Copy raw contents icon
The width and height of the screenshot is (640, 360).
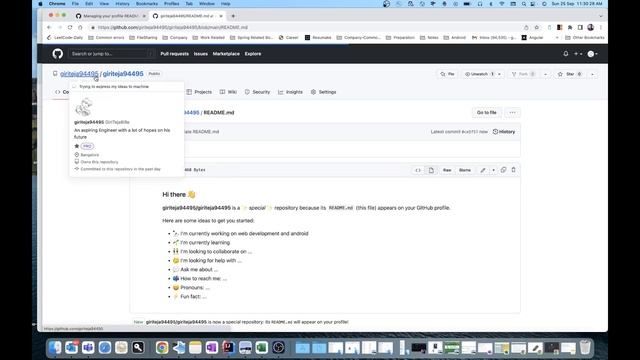[x=503, y=170]
